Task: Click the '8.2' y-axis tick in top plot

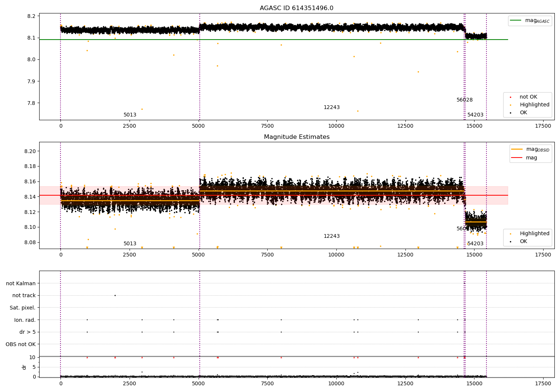Action: point(31,16)
